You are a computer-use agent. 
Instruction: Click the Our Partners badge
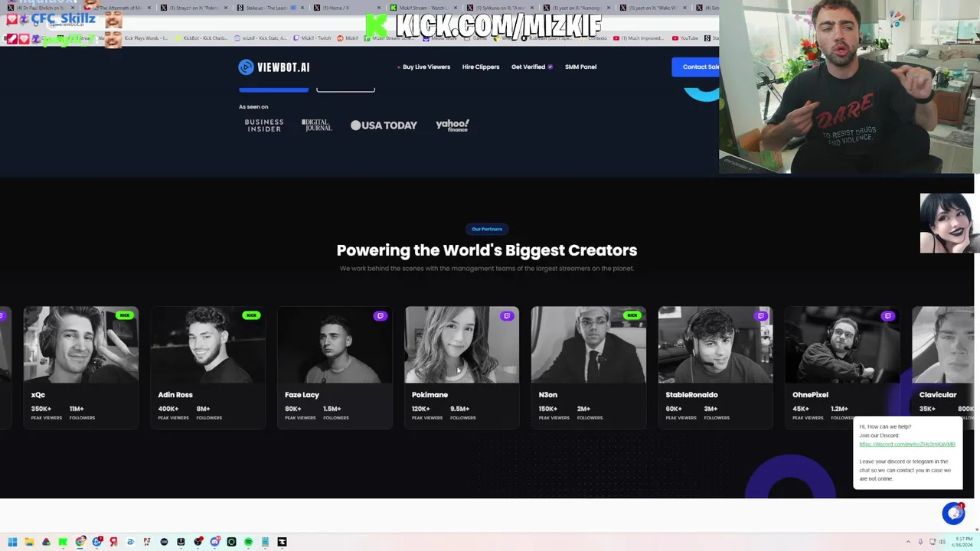pyautogui.click(x=487, y=229)
